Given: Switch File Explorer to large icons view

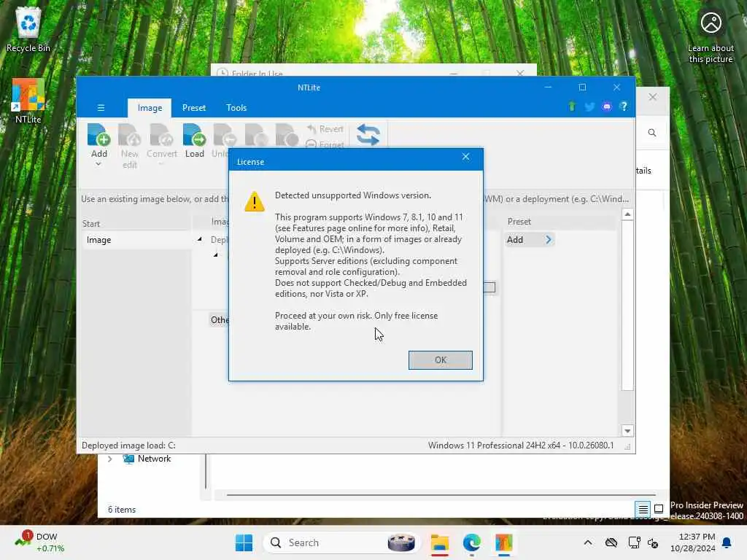Looking at the screenshot, I should 659,509.
